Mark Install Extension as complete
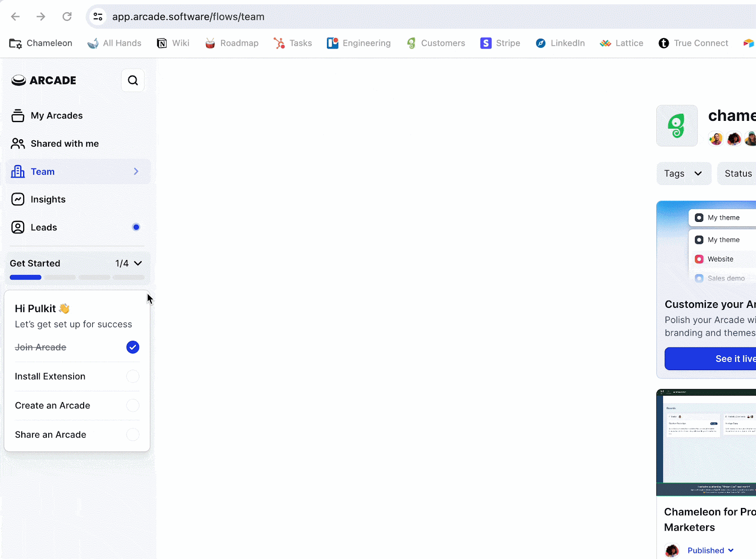This screenshot has width=756, height=559. (133, 376)
